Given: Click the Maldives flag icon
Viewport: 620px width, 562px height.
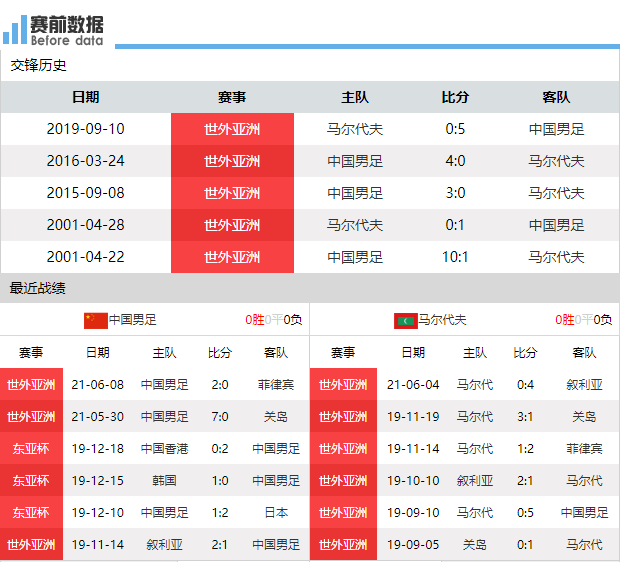Looking at the screenshot, I should coord(405,320).
